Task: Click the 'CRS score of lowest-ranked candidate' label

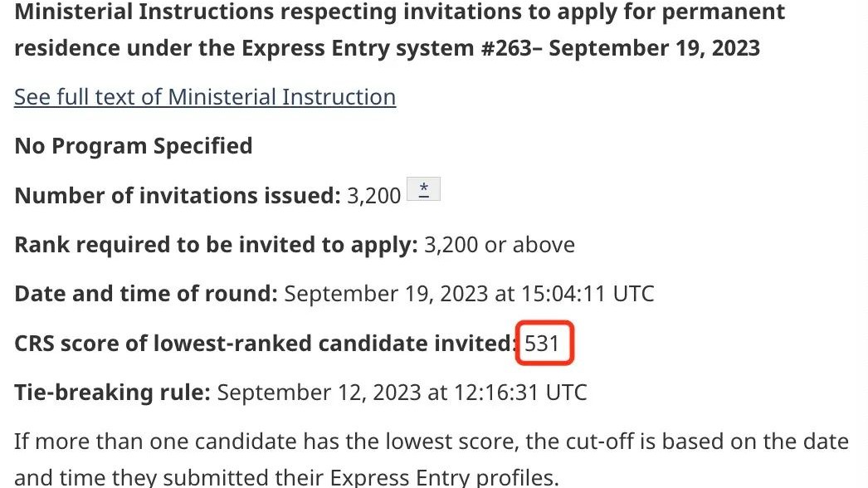Action: [266, 344]
